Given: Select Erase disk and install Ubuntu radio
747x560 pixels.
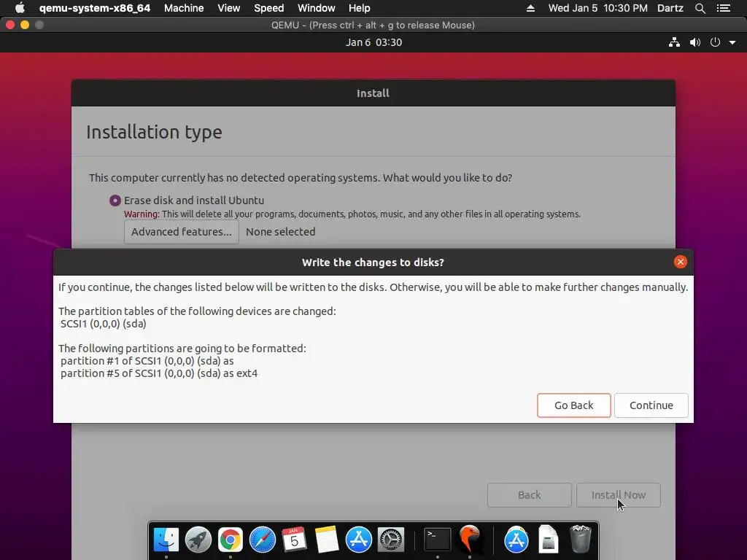Looking at the screenshot, I should (x=115, y=201).
